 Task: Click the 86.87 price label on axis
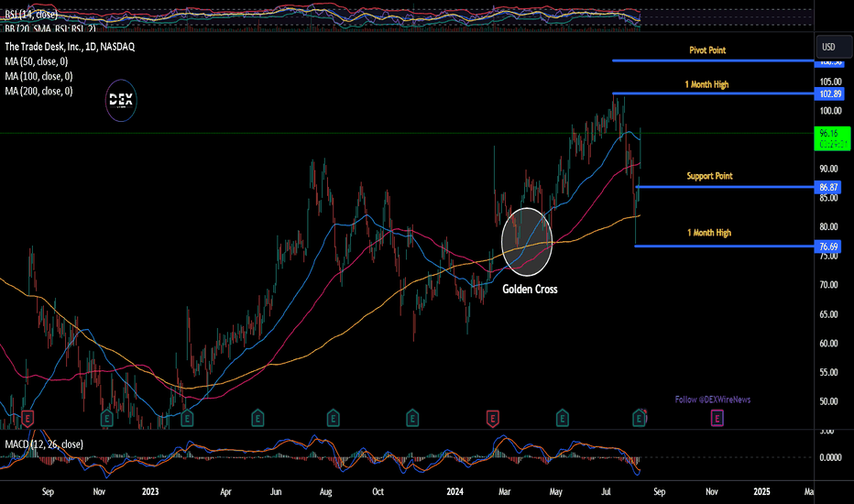(827, 188)
